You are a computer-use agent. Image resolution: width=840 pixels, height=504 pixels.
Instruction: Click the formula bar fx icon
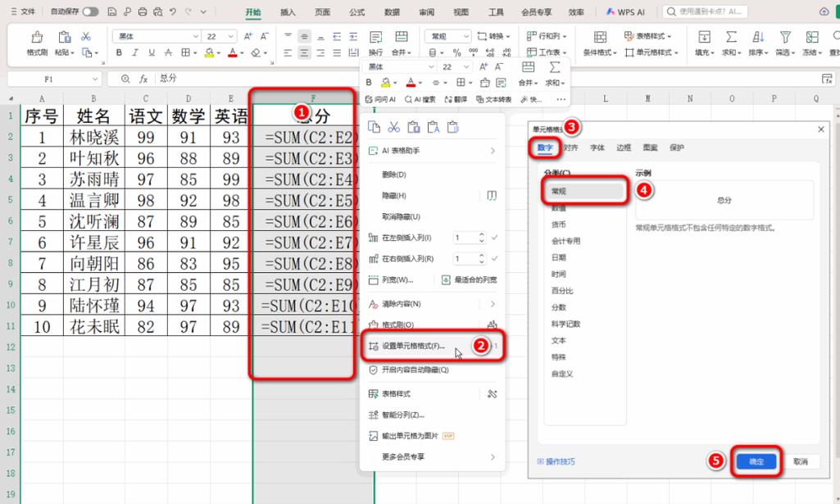[144, 79]
